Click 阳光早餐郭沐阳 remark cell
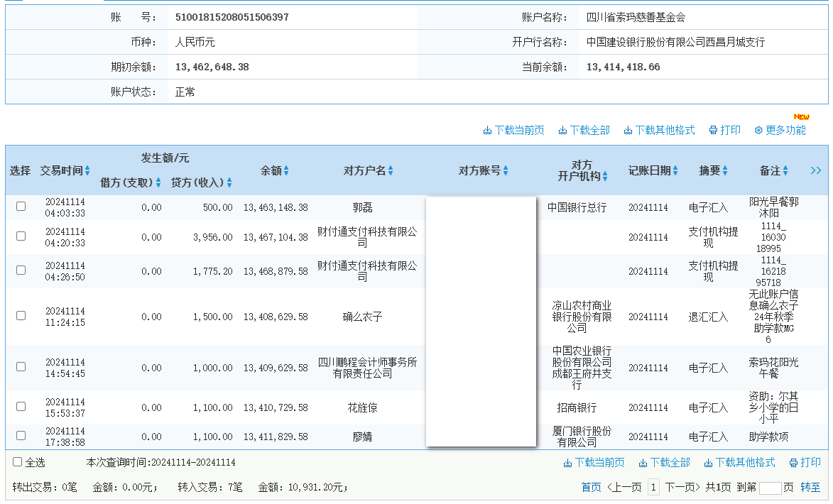This screenshot has width=833, height=504. point(773,208)
